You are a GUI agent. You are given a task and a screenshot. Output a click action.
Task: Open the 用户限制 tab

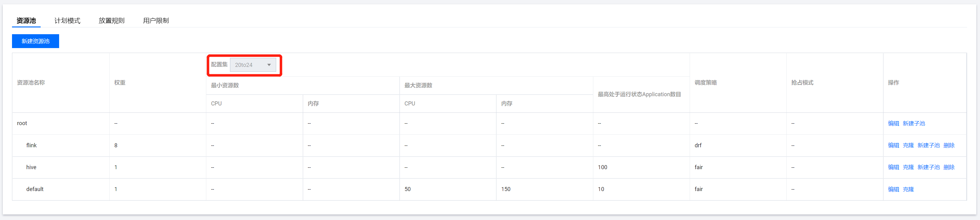point(156,21)
